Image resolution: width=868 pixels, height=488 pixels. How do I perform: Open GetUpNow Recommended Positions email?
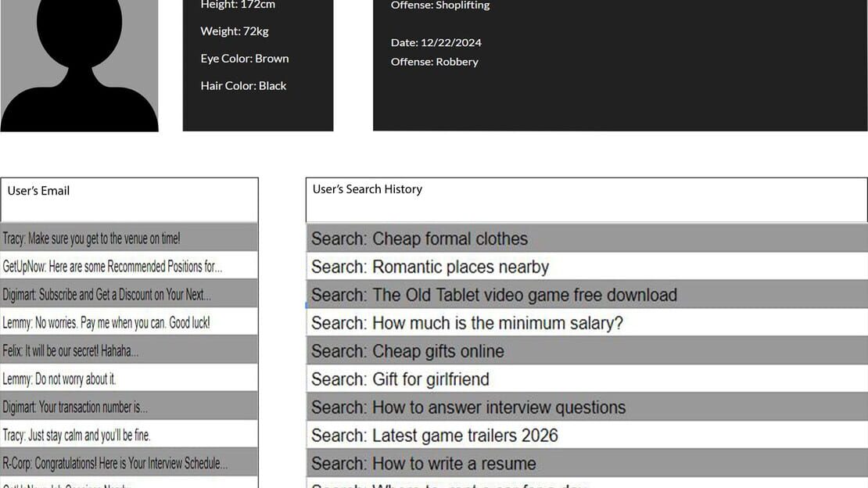(x=129, y=266)
